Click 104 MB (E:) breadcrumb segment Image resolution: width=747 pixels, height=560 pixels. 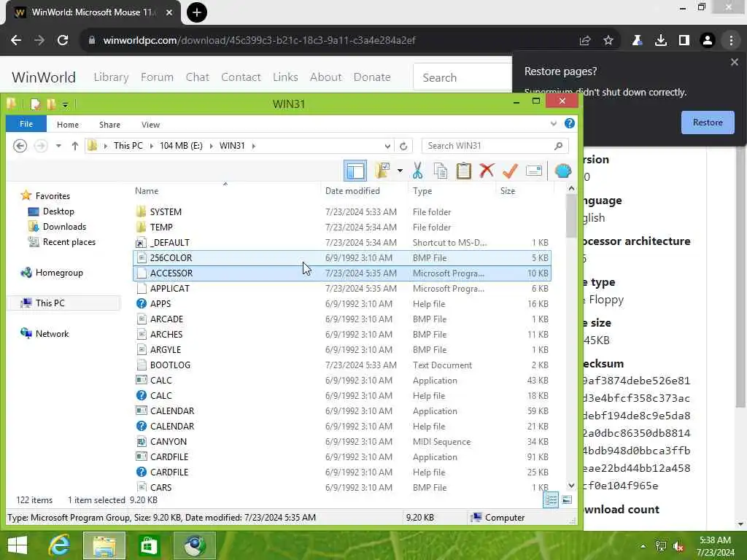[x=181, y=146]
